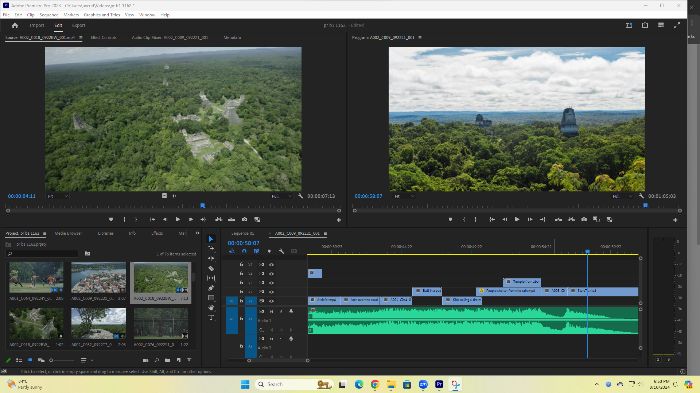Adjust Project panel thumbnail zoom slider
The width and height of the screenshot is (700, 393).
point(62,360)
